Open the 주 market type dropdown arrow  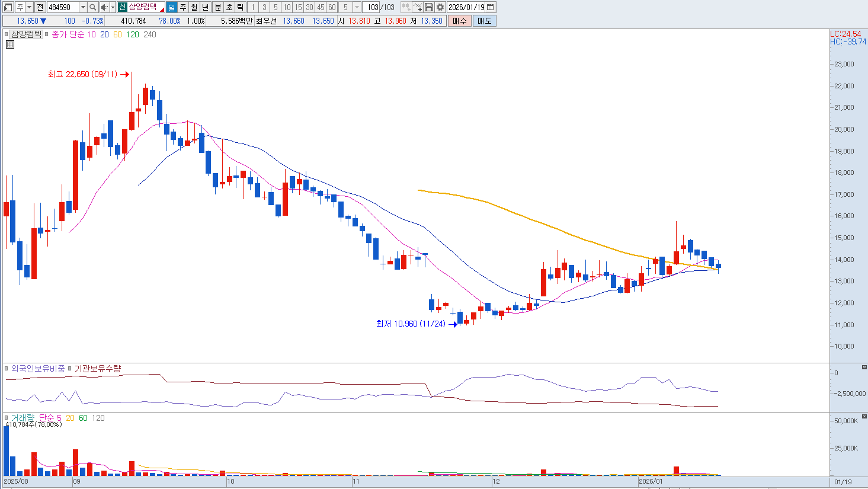point(30,7)
